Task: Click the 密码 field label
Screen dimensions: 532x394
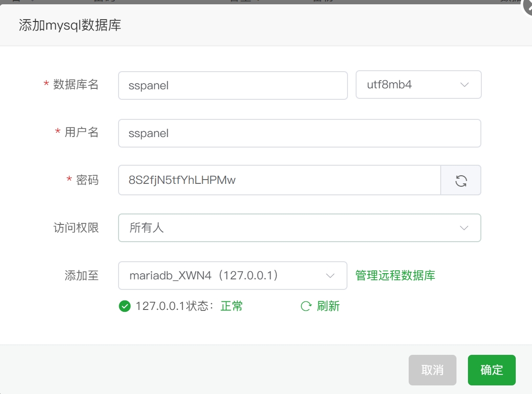Action: pyautogui.click(x=87, y=180)
